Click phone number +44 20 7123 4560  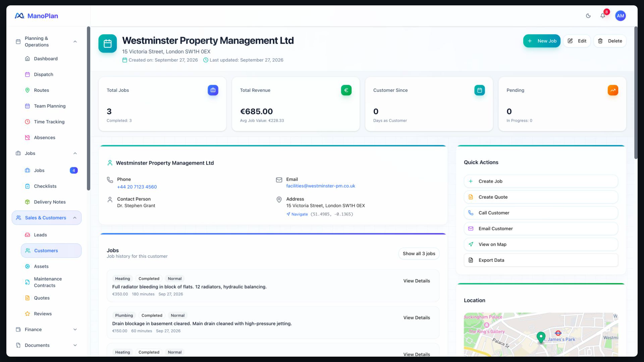coord(137,187)
